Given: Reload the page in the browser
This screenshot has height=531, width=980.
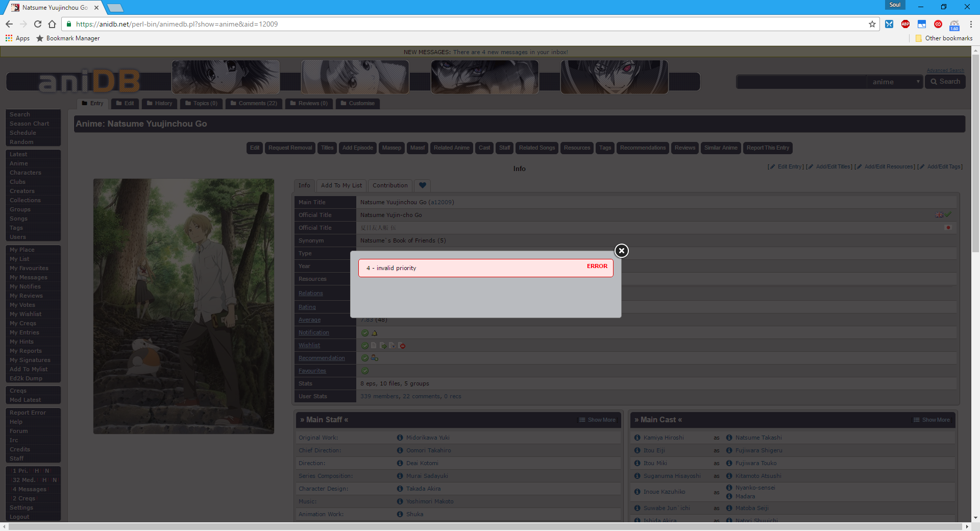Looking at the screenshot, I should [38, 24].
